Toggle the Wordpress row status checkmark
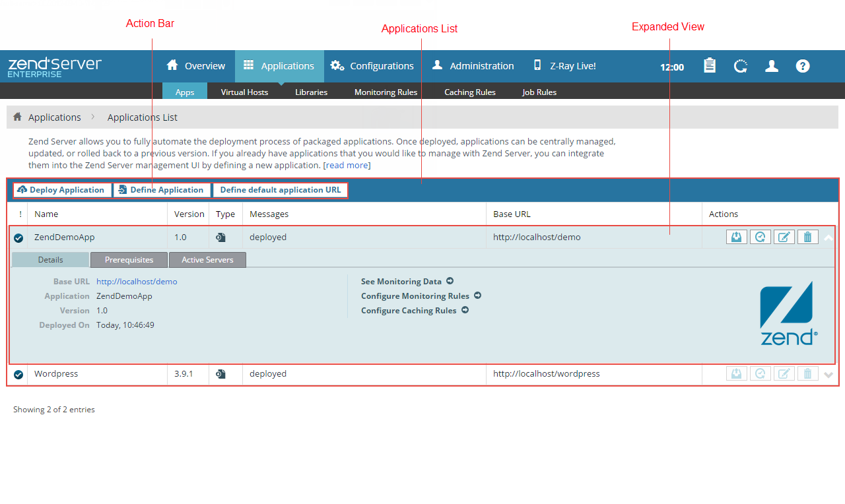845x504 pixels. tap(18, 374)
